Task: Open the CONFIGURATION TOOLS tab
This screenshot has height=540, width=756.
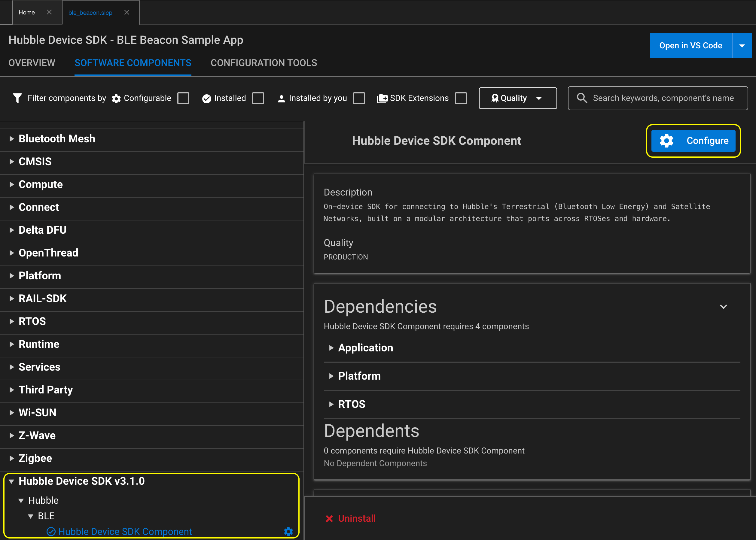Action: 264,63
